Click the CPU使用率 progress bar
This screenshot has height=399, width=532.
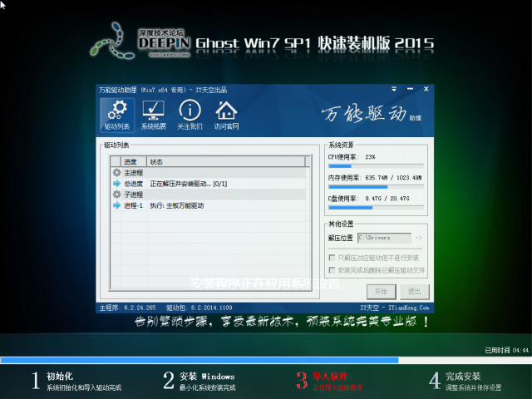(376, 166)
